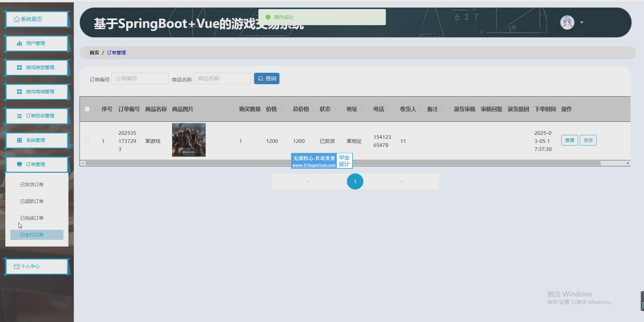Click the user avatar in header
The height and width of the screenshot is (322, 644).
[x=567, y=22]
